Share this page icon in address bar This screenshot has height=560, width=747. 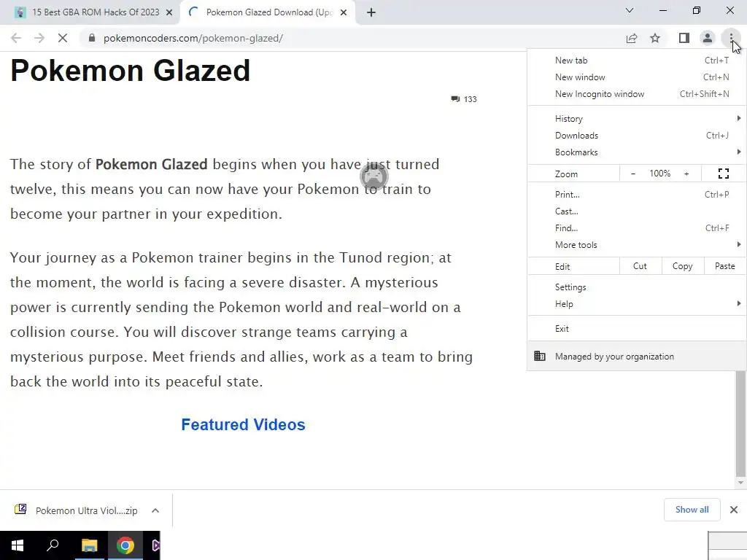[632, 38]
